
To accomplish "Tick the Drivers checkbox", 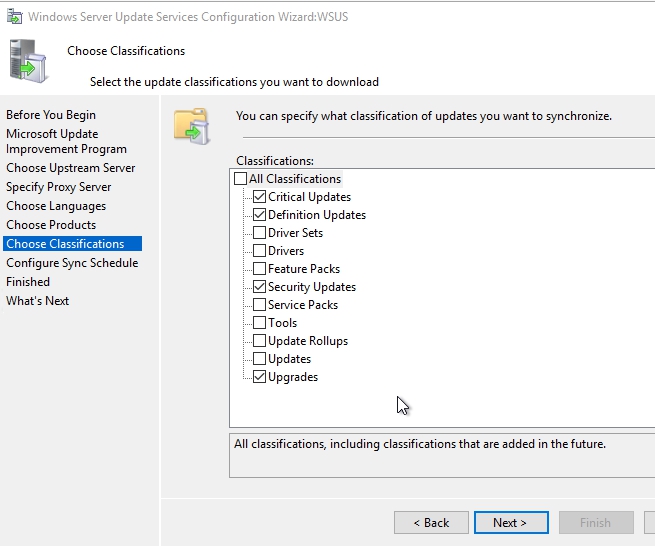I will 260,251.
